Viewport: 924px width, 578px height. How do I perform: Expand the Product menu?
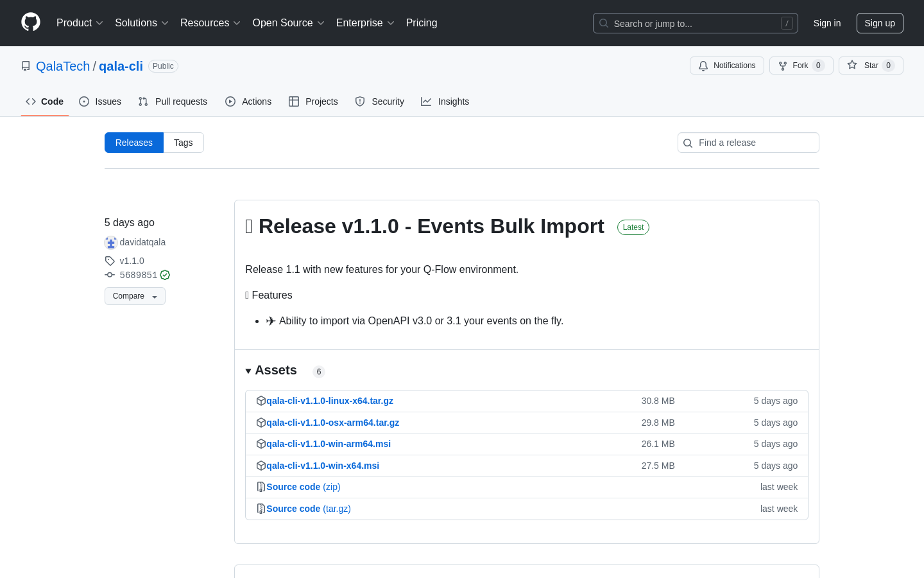pyautogui.click(x=80, y=23)
